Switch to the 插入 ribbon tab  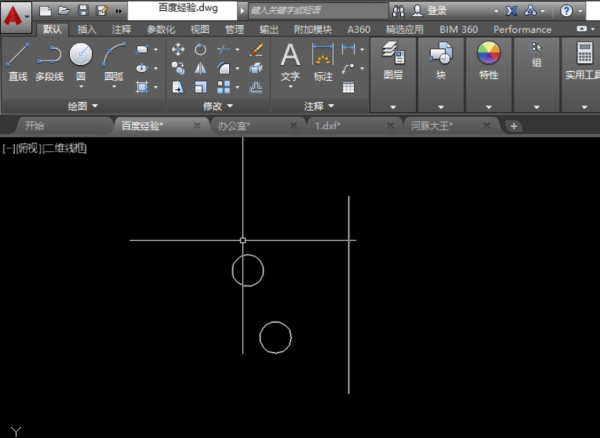point(86,29)
